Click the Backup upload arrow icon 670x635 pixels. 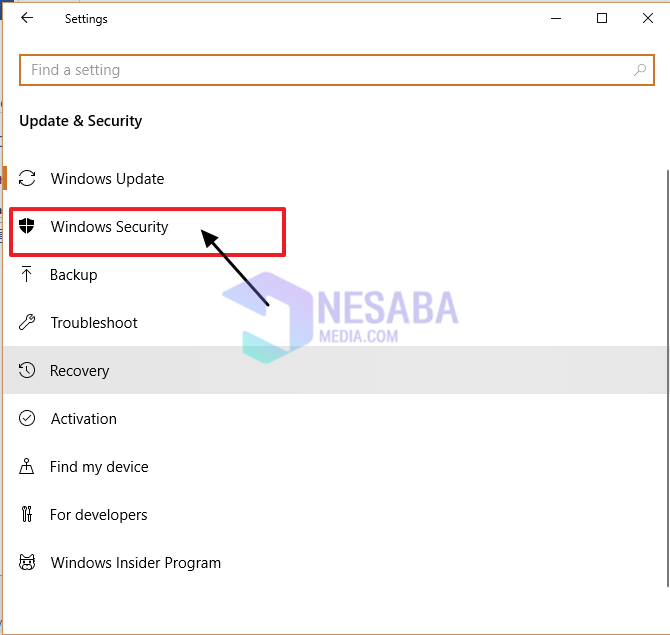coord(28,275)
